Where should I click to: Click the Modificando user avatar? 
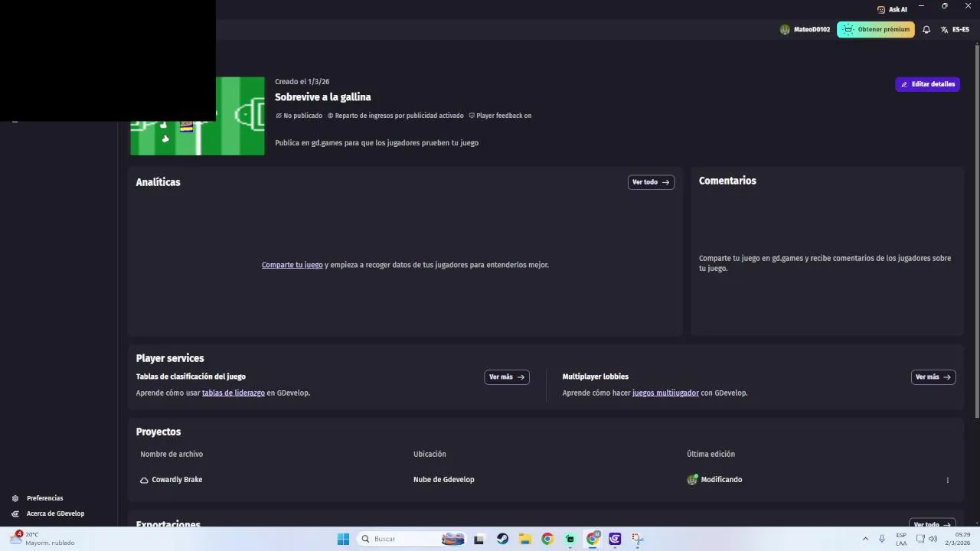(692, 480)
